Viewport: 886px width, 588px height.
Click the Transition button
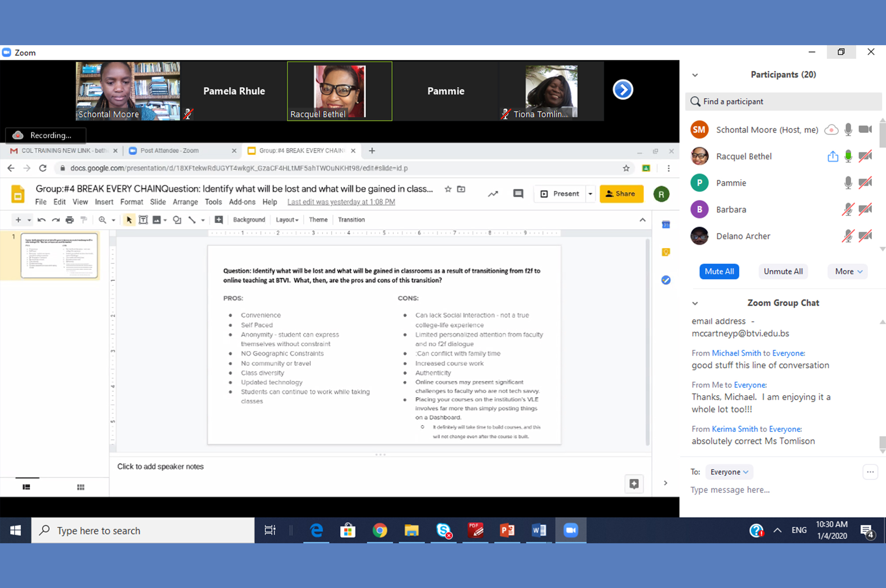click(351, 220)
